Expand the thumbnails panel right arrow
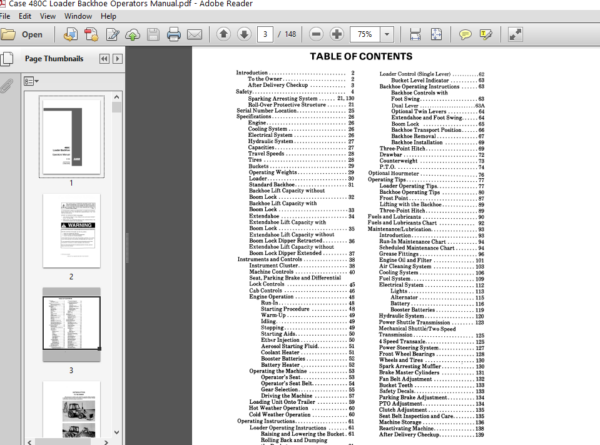 coord(117,59)
